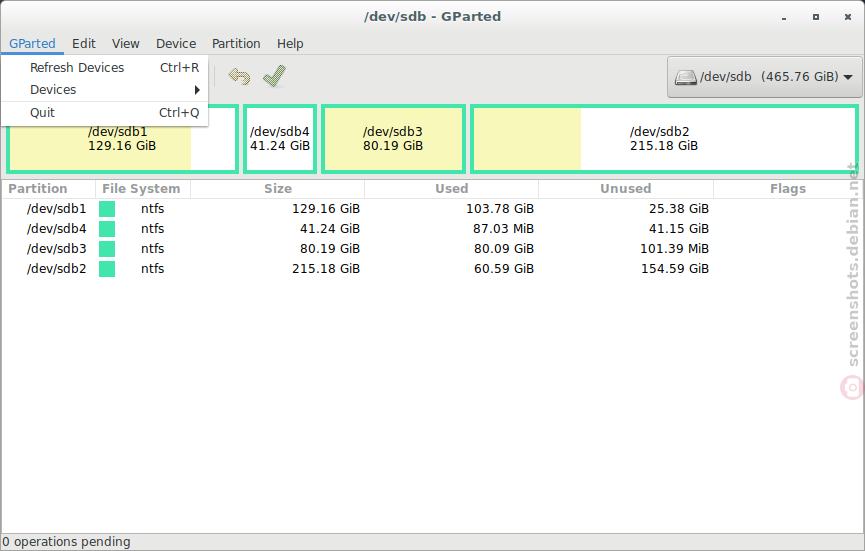Click the Flags column header

[788, 189]
